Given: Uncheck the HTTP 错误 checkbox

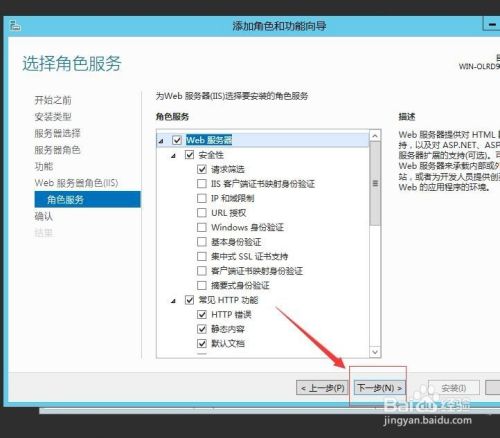Looking at the screenshot, I should point(202,314).
